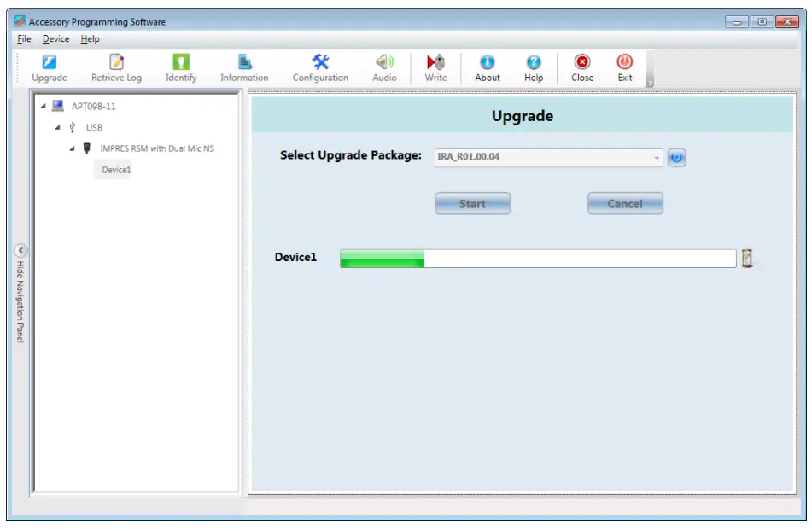Open the Device menu
Viewport: 812px width, 529px height.
coord(55,38)
